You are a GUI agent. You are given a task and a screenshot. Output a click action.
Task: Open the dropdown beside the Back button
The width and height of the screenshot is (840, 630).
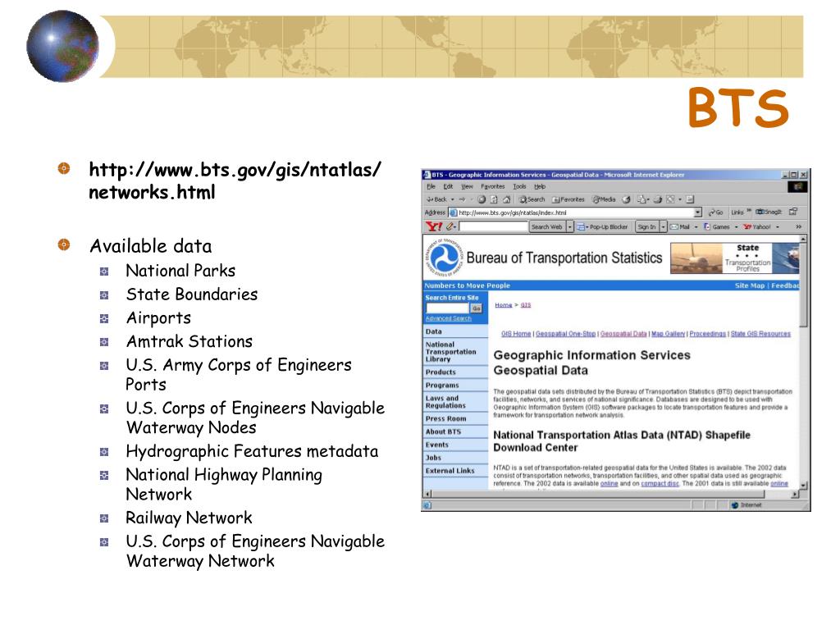tap(452, 199)
